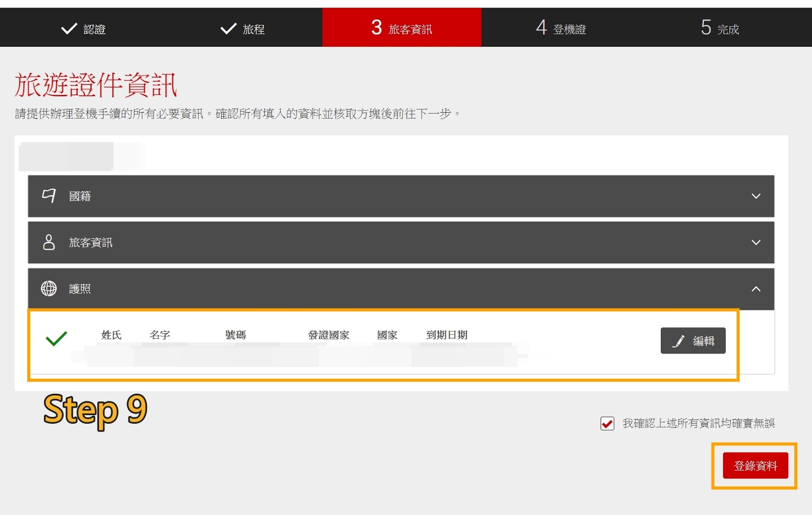The height and width of the screenshot is (515, 812).
Task: Select the step 3 旅客資訊 tab
Action: click(x=401, y=27)
